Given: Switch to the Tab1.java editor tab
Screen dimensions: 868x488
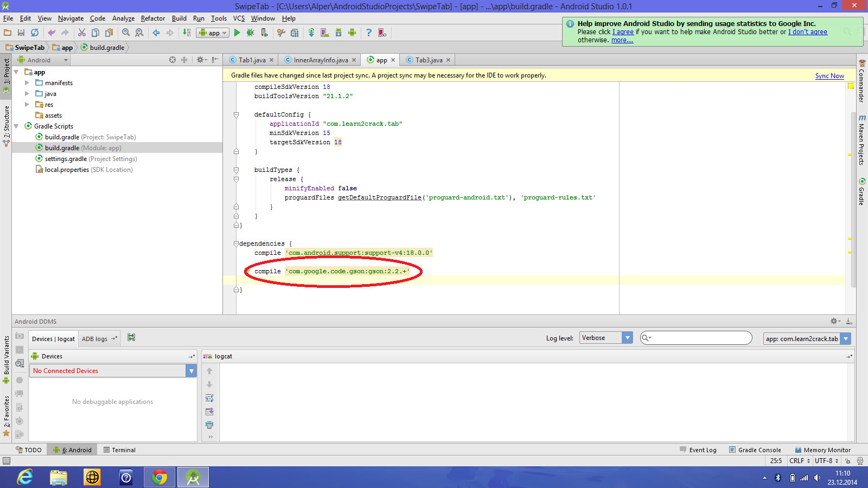Looking at the screenshot, I should point(252,60).
